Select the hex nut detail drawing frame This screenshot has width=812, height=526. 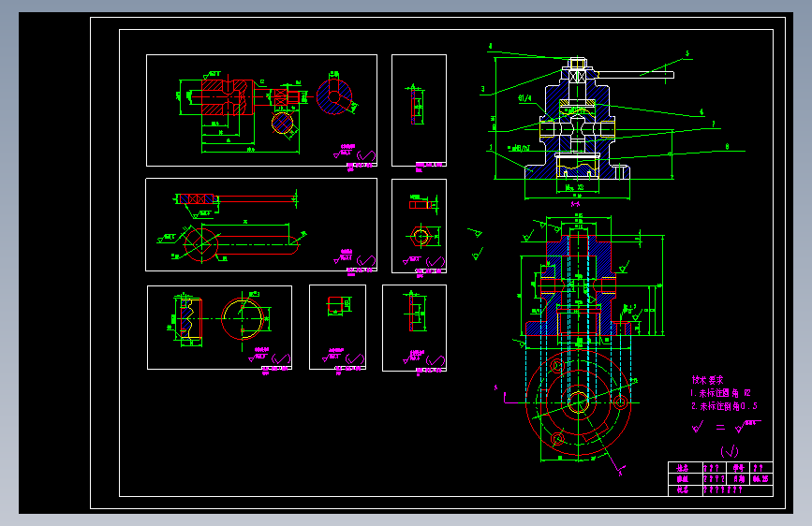pyautogui.click(x=419, y=226)
